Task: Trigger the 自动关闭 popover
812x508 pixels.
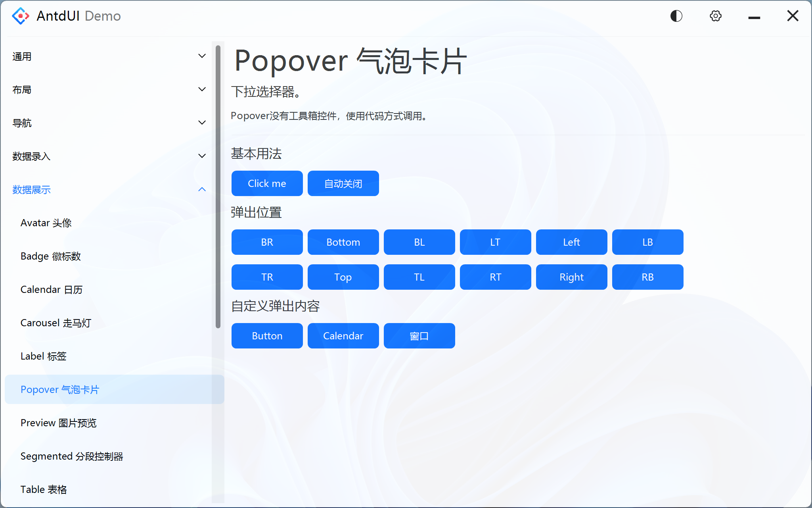Action: [x=343, y=183]
